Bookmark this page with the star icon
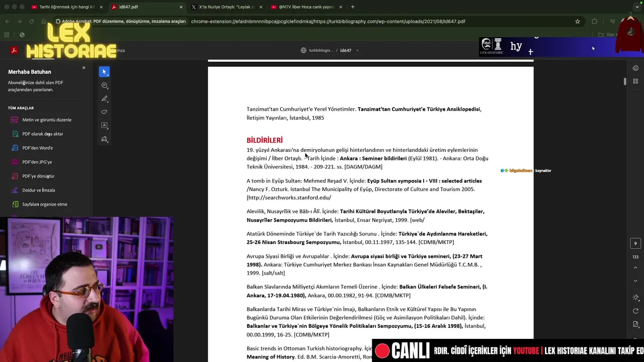 coord(578,22)
